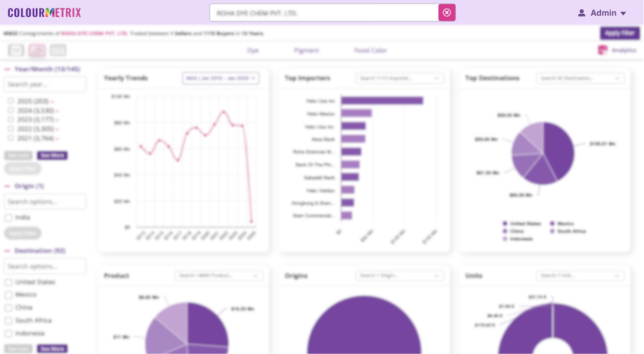Focus the Search year input
Screen dimensions: 644x354
pyautogui.click(x=45, y=84)
